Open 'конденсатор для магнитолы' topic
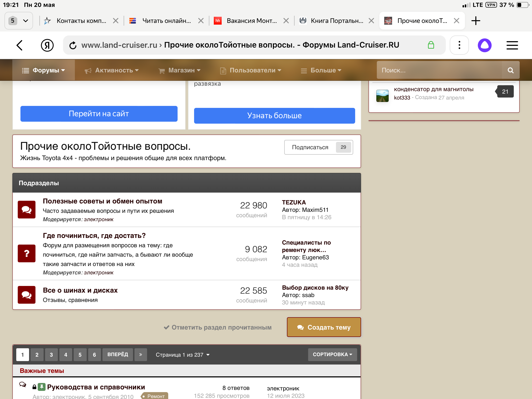 tap(434, 89)
